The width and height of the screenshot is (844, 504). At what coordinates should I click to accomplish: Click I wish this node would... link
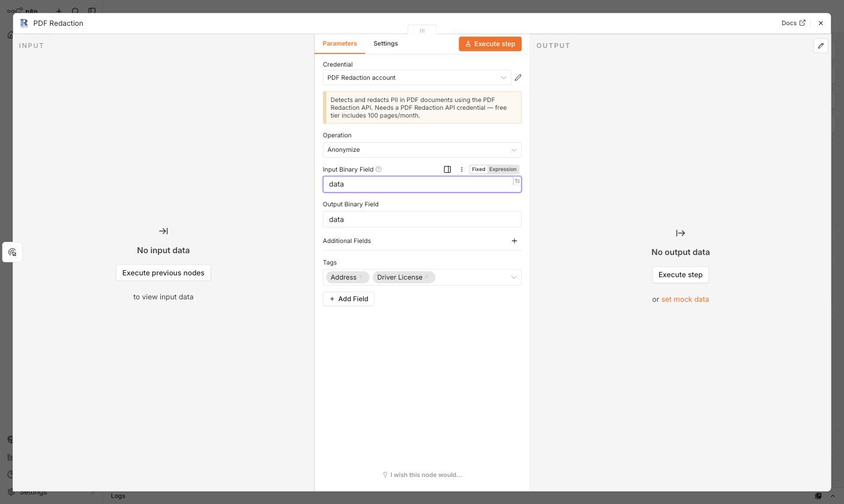click(422, 475)
